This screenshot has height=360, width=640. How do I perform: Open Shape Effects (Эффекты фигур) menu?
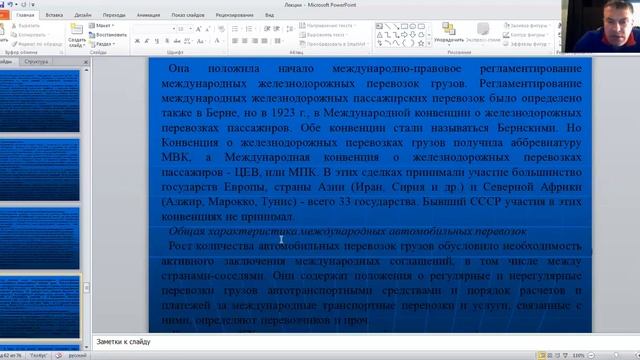[527, 44]
